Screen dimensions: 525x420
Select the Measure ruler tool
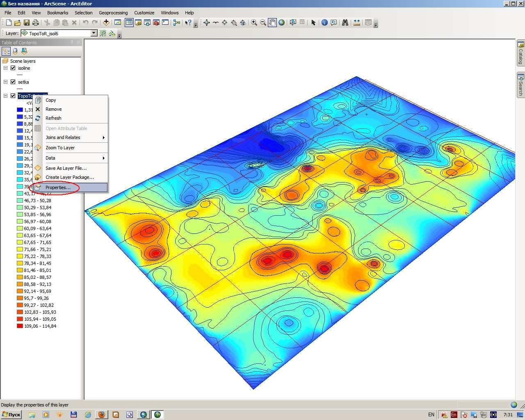point(356,23)
